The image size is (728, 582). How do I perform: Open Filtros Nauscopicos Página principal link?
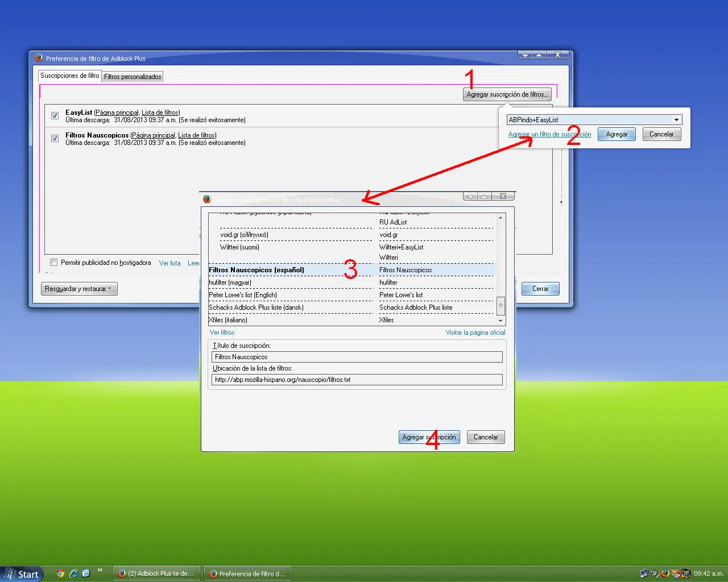click(154, 135)
